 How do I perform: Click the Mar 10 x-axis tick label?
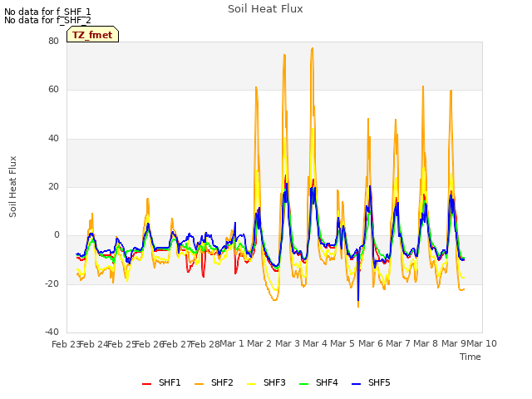click(x=482, y=343)
